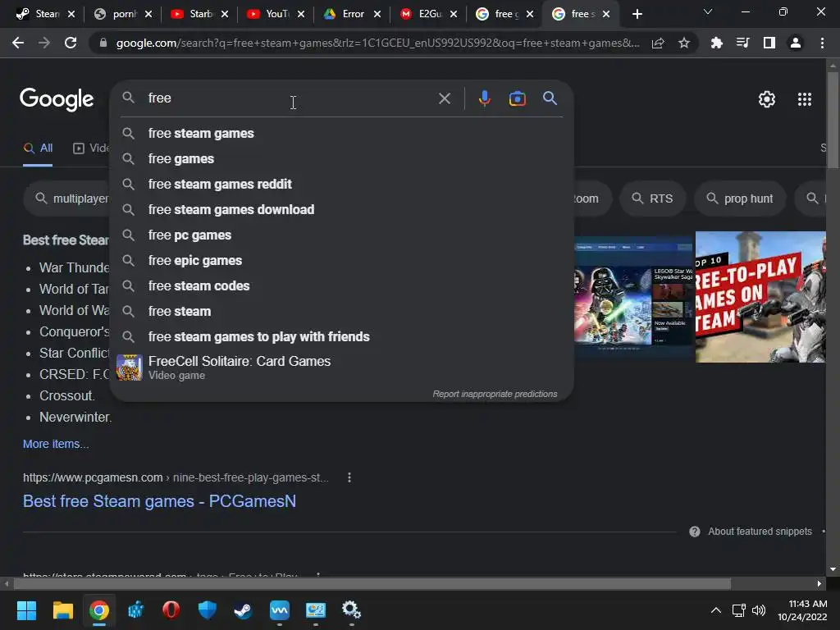Pick the 'free steam' suggestion
Screen dimensions: 840x630
(x=342, y=311)
